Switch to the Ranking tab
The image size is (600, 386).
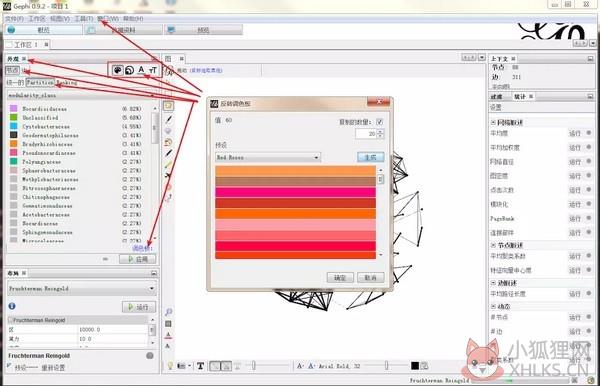67,82
